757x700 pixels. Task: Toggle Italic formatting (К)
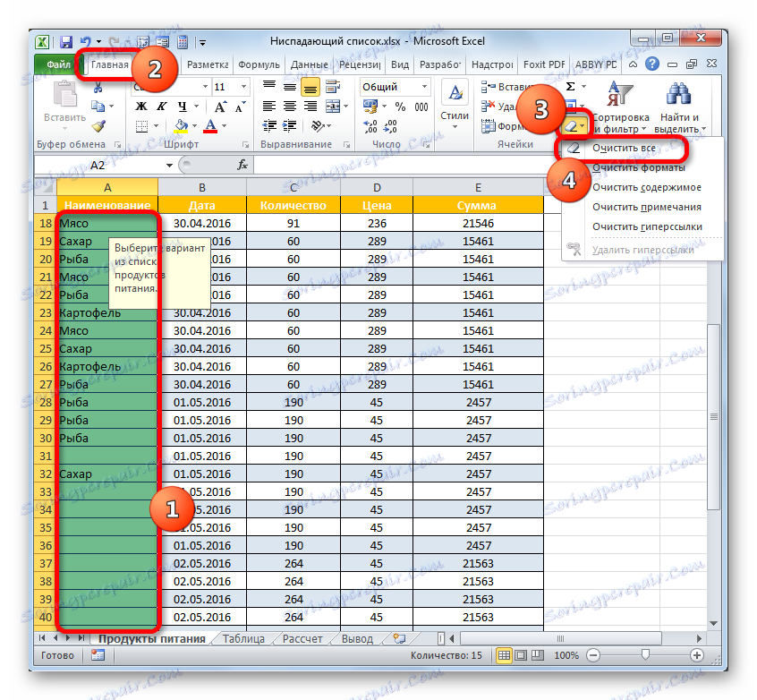click(161, 107)
